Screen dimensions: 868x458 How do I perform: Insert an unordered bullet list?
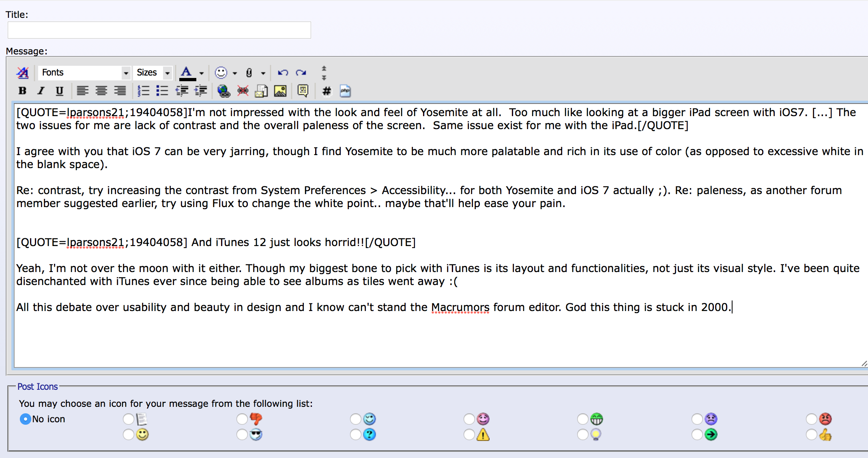tap(162, 91)
